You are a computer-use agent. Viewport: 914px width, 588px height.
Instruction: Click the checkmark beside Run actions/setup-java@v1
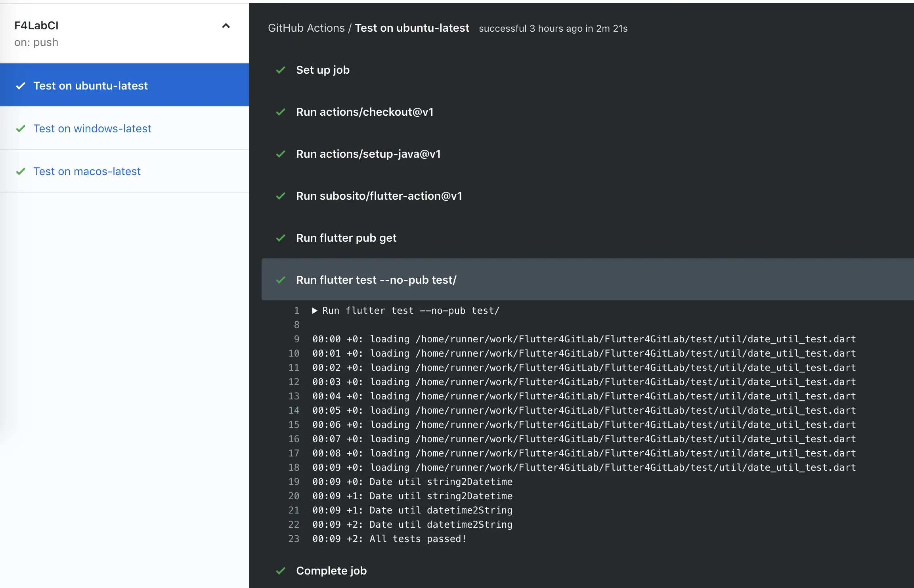coord(281,154)
